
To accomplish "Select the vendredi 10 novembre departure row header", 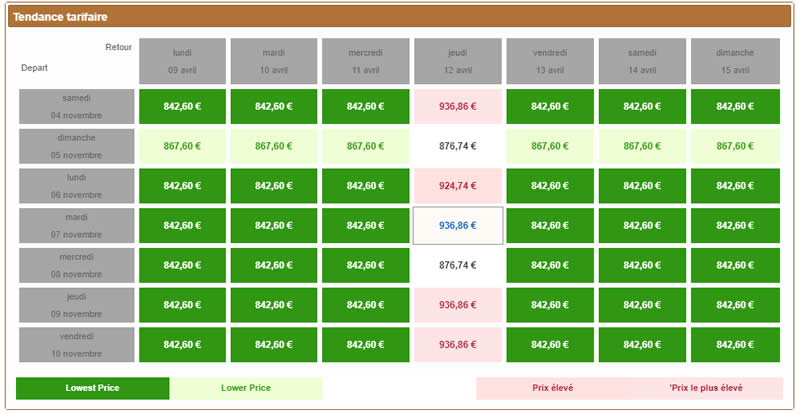I will tap(76, 344).
